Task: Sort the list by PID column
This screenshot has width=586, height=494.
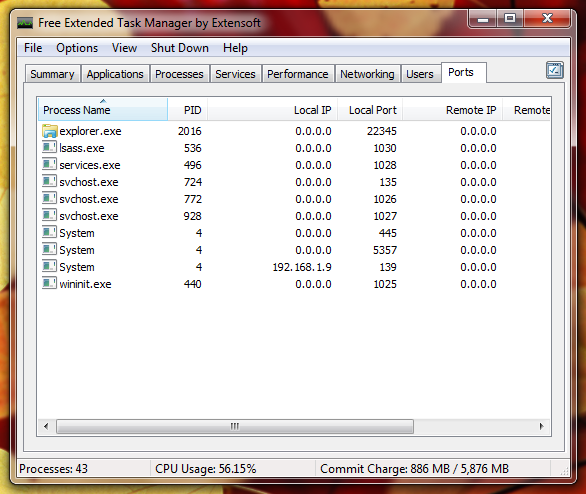Action: point(188,110)
